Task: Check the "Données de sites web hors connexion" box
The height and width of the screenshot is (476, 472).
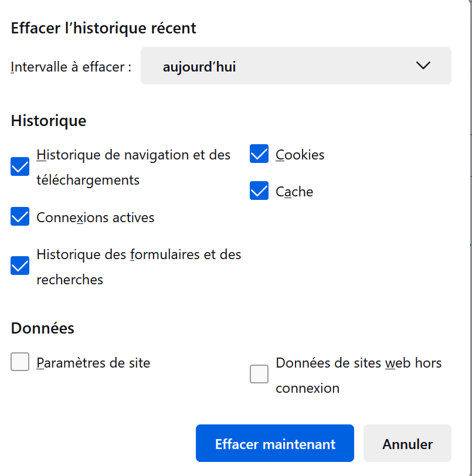Action: [x=259, y=374]
